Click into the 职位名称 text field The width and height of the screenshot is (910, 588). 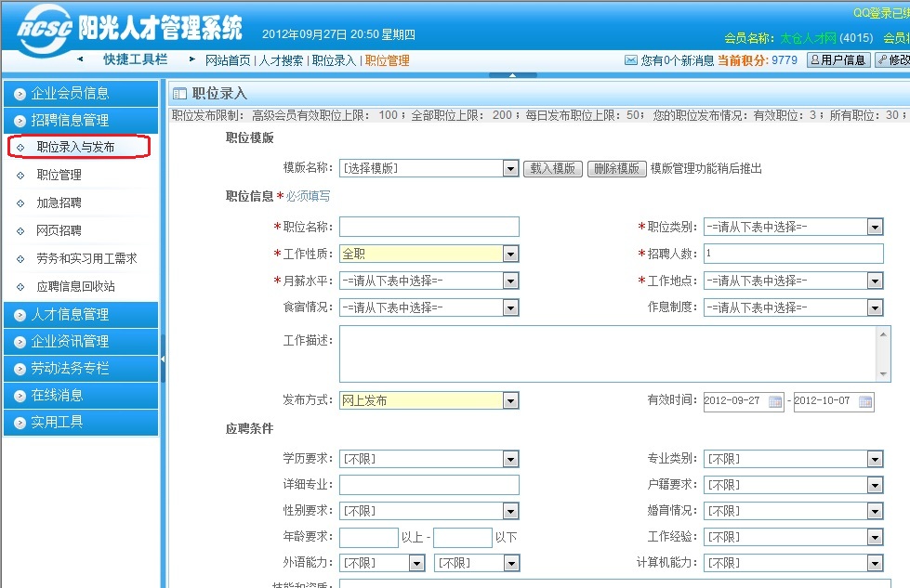pos(429,228)
